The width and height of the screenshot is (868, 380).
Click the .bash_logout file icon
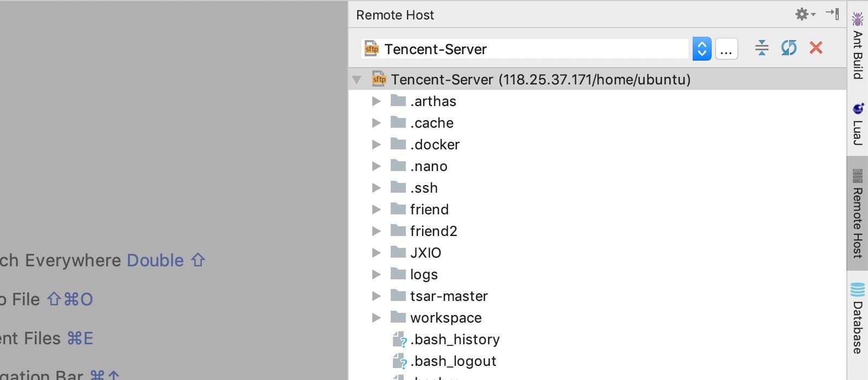[399, 361]
